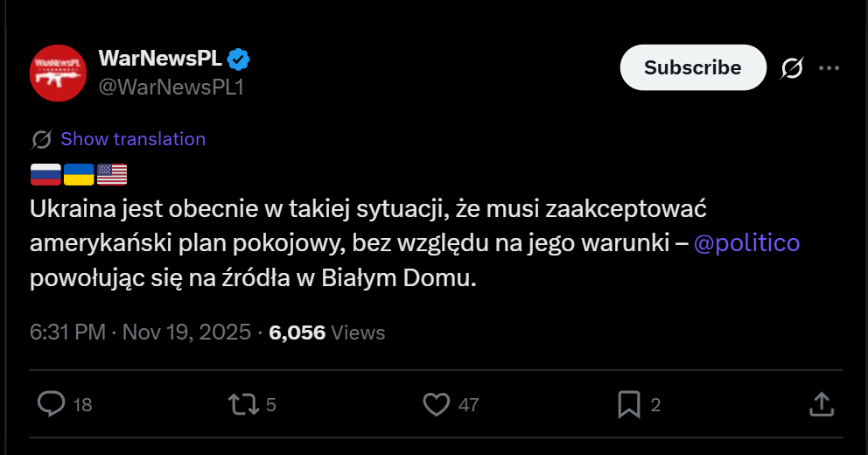Click the United States flag emoji
The width and height of the screenshot is (868, 455).
click(112, 174)
